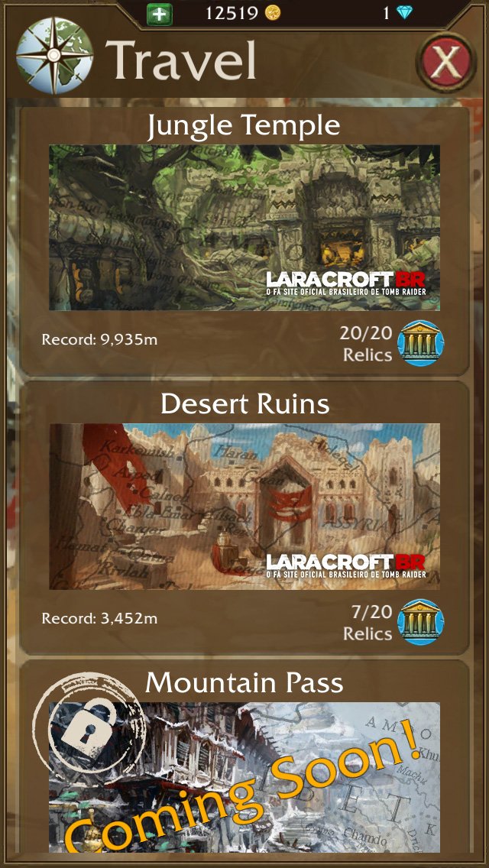This screenshot has height=868, width=489.
Task: Close the Travel screen with red X
Action: [445, 61]
